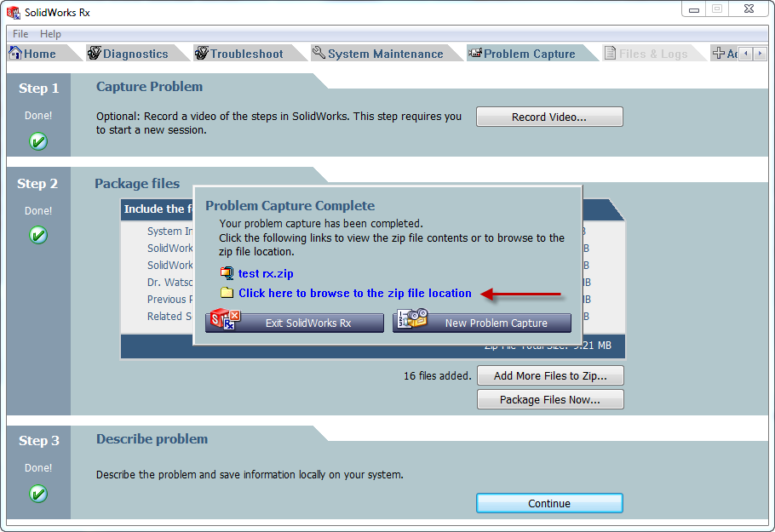The width and height of the screenshot is (775, 532).
Task: Click the Step 1 green checkmark
Action: pos(38,142)
